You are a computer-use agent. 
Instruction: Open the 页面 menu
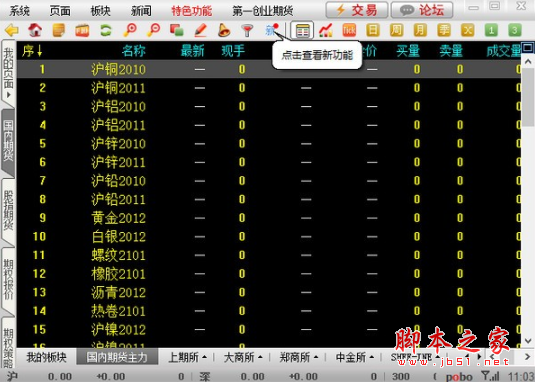tap(60, 11)
